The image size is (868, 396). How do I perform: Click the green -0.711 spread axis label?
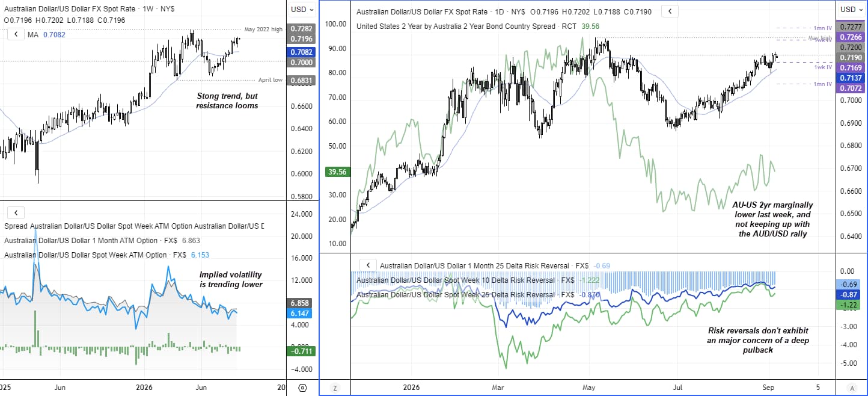pos(301,351)
